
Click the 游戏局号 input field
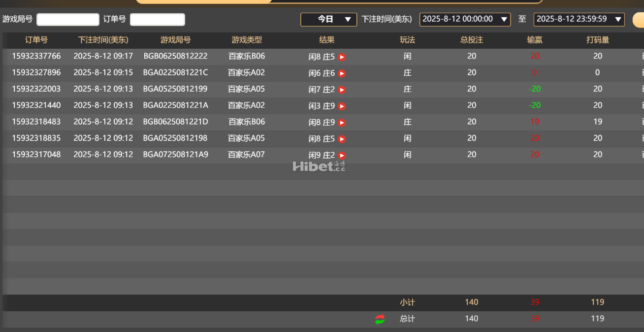click(x=67, y=20)
